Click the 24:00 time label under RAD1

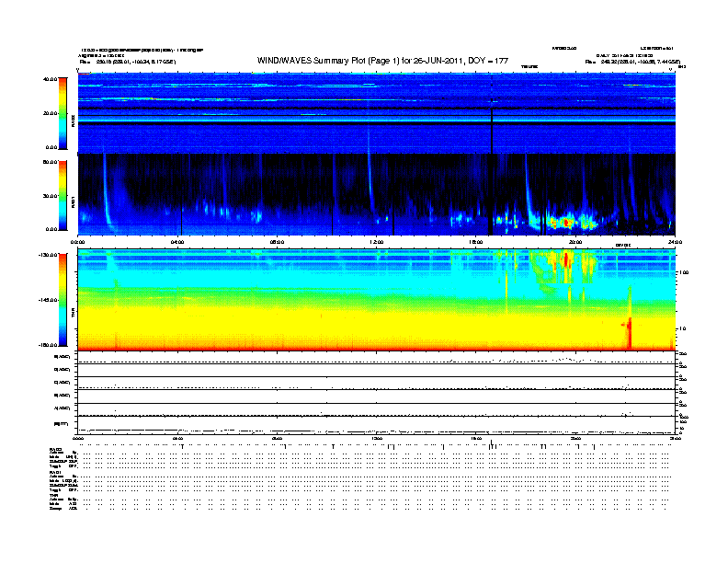675,242
